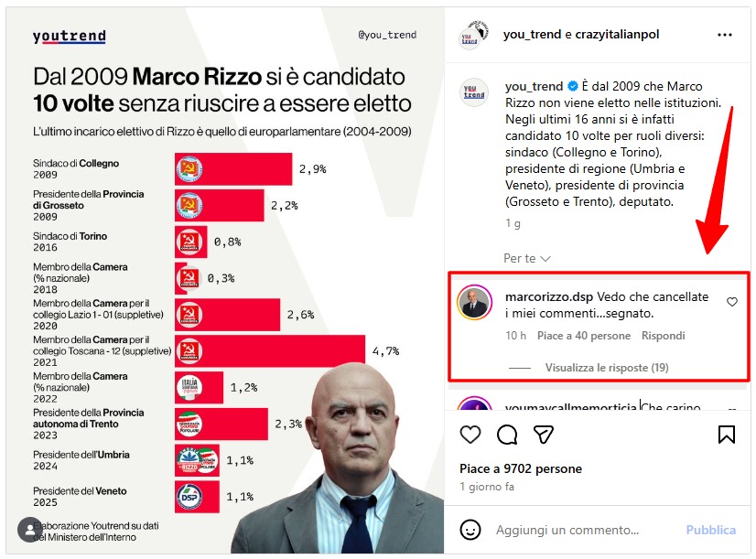Like the marcorizzo.dsp comment heart

pos(731,302)
